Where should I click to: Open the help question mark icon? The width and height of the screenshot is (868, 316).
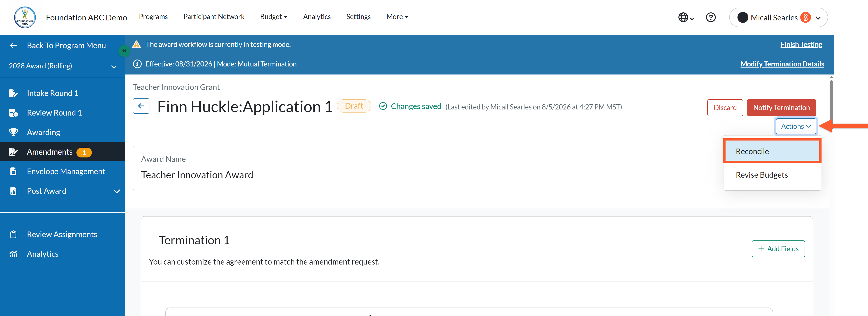click(711, 18)
